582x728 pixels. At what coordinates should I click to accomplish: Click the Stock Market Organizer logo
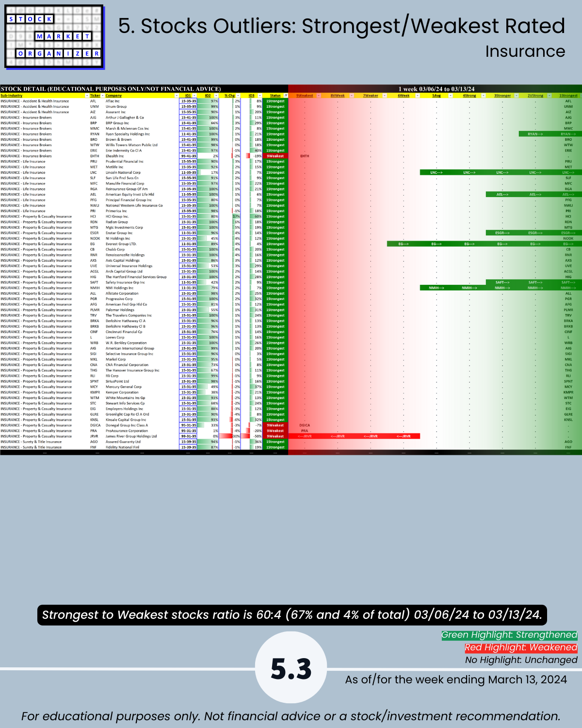pyautogui.click(x=54, y=37)
